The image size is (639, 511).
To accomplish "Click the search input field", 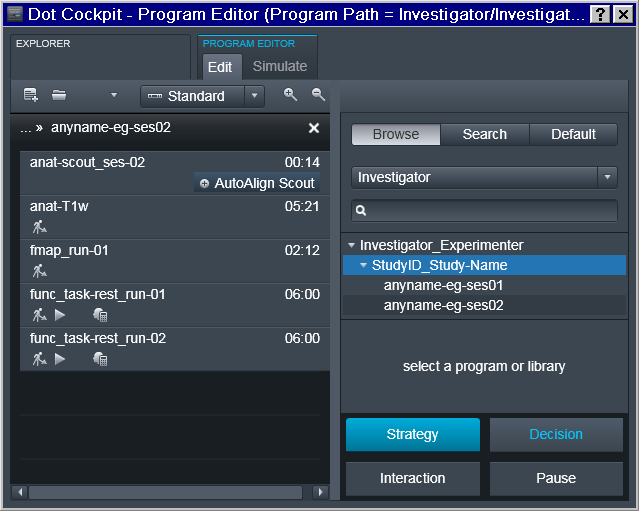I will coord(485,211).
